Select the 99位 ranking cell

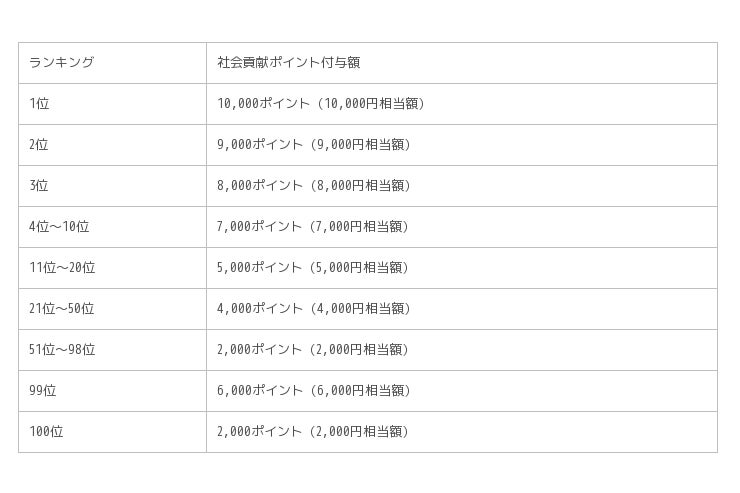coord(43,390)
